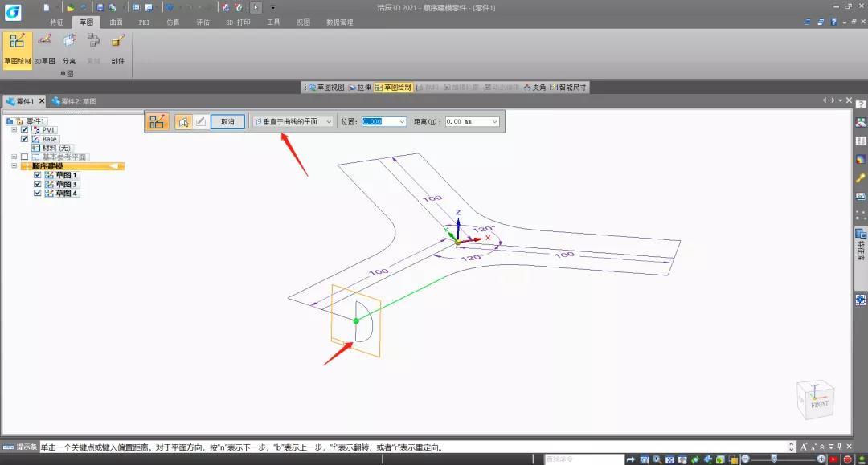The image size is (868, 465).
Task: Click the red record icon in status bar
Action: click(x=847, y=459)
